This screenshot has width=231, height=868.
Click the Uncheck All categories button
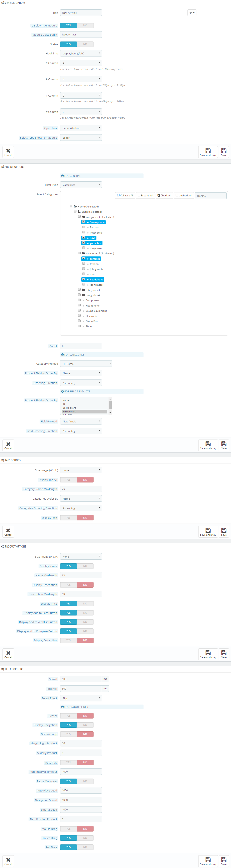(x=184, y=195)
